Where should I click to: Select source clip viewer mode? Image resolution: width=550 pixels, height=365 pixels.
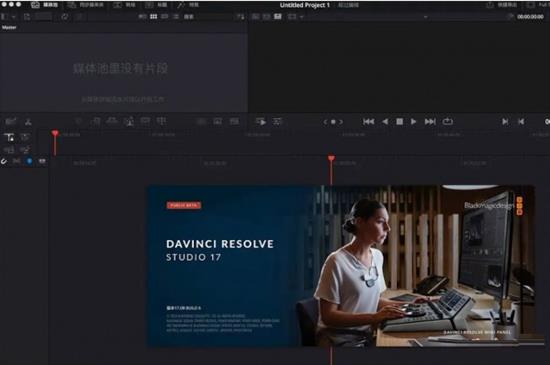click(256, 16)
